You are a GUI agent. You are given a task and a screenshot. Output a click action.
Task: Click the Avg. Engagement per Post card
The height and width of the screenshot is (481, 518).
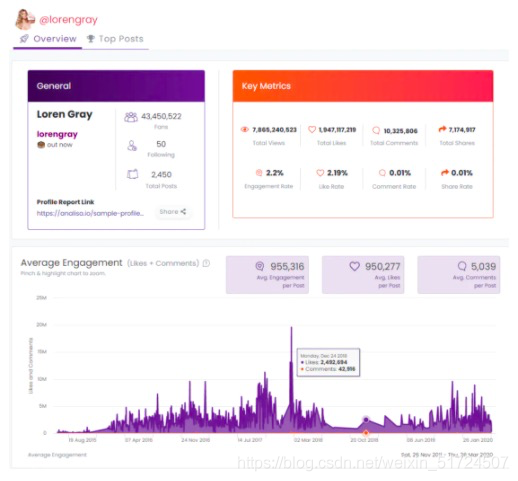pos(267,275)
